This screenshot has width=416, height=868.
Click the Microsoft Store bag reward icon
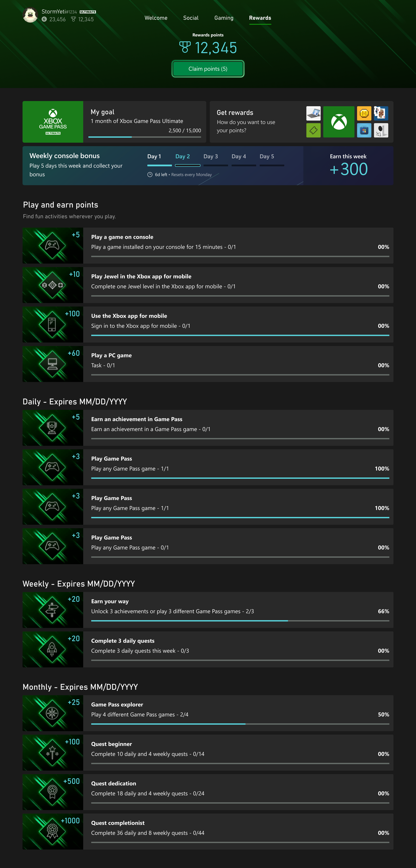364,130
